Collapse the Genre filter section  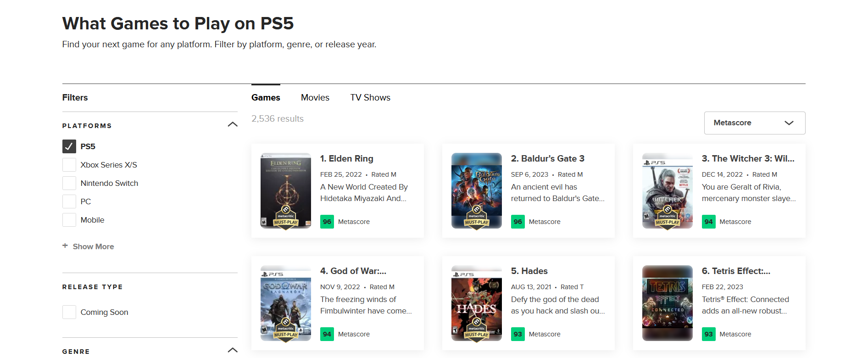(x=233, y=350)
